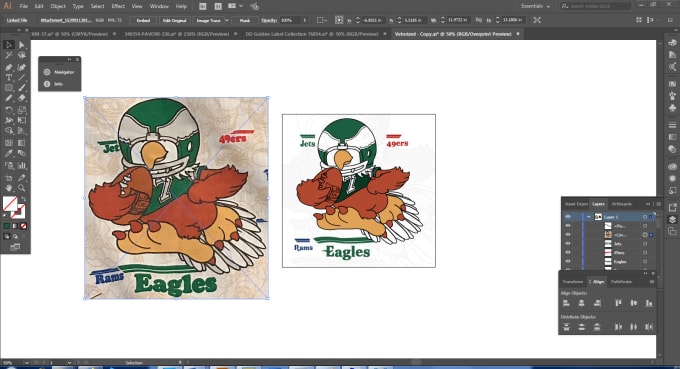Select the Rectangle tool
Viewport: 680px width, 369px height.
point(8,88)
